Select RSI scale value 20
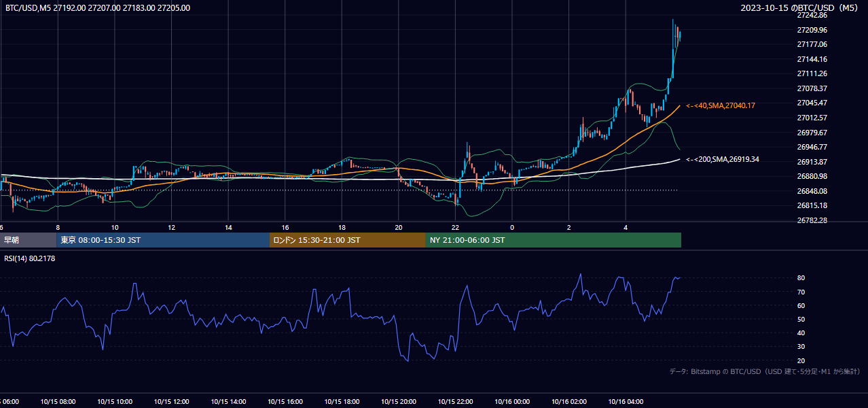The height and width of the screenshot is (408, 868). (801, 360)
